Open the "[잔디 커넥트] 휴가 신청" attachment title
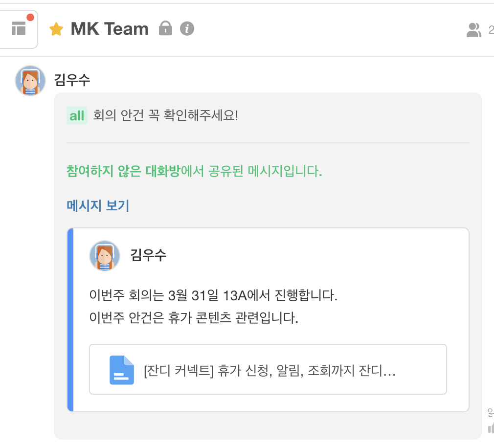This screenshot has height=448, width=494. 269,371
